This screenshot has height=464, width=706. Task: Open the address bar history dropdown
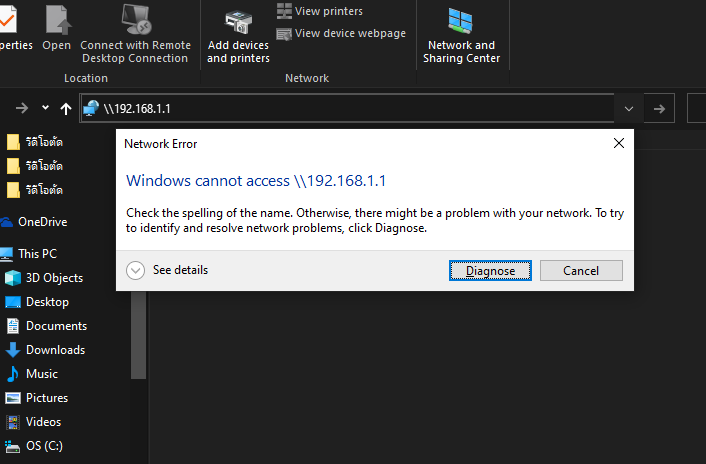tap(628, 108)
